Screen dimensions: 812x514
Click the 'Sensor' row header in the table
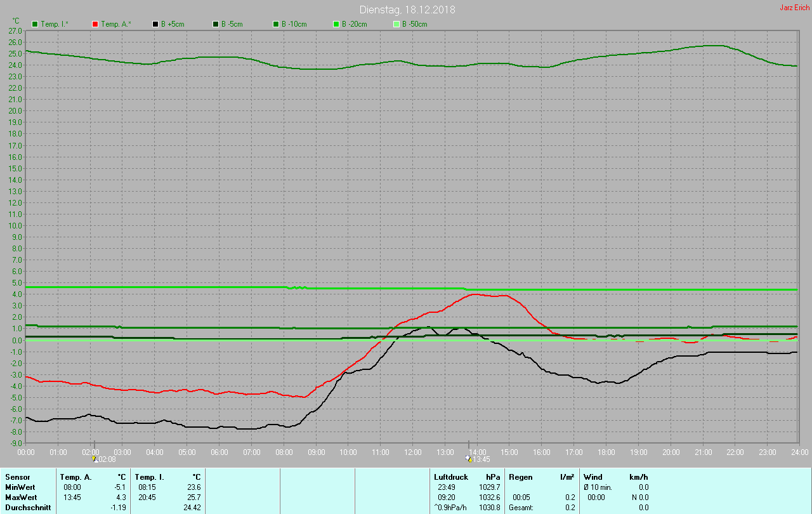[x=17, y=477]
